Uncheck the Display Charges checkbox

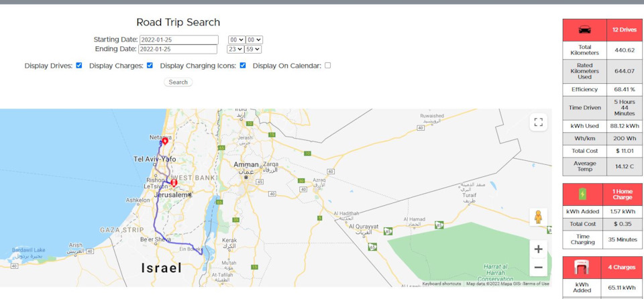click(150, 66)
